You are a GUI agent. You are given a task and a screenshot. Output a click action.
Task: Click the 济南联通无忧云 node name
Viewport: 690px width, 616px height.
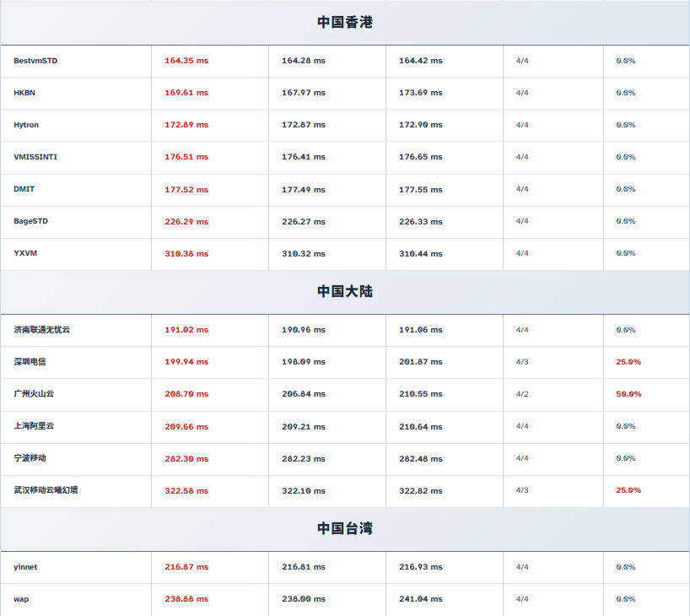click(41, 330)
